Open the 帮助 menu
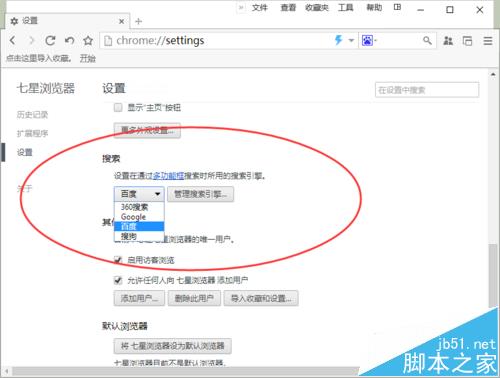 point(374,7)
